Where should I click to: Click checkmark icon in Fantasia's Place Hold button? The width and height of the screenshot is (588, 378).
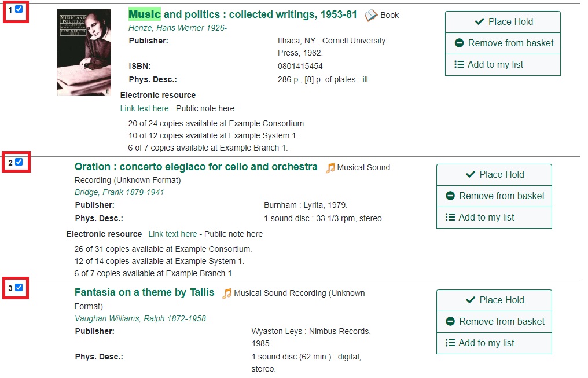click(x=471, y=300)
